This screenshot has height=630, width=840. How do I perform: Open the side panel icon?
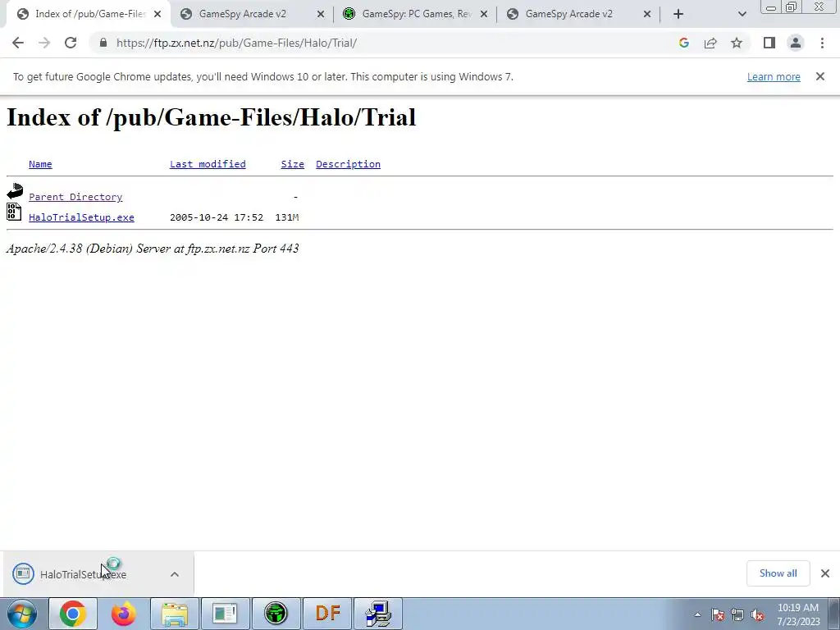[x=769, y=43]
